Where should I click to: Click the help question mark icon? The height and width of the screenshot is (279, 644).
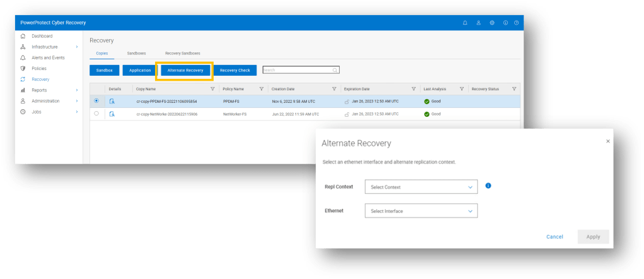(x=516, y=23)
